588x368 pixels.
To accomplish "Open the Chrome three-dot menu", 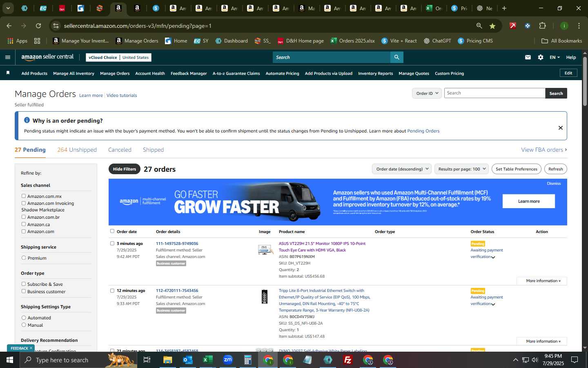I will pyautogui.click(x=579, y=26).
